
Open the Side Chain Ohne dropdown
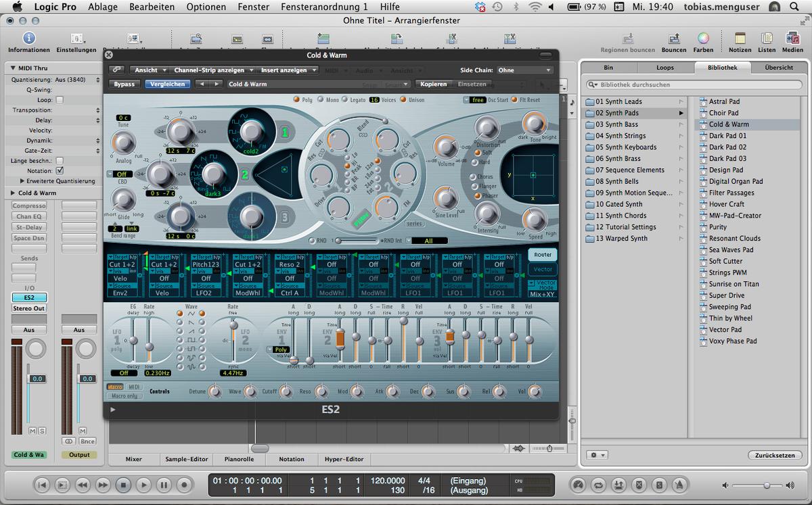click(525, 70)
